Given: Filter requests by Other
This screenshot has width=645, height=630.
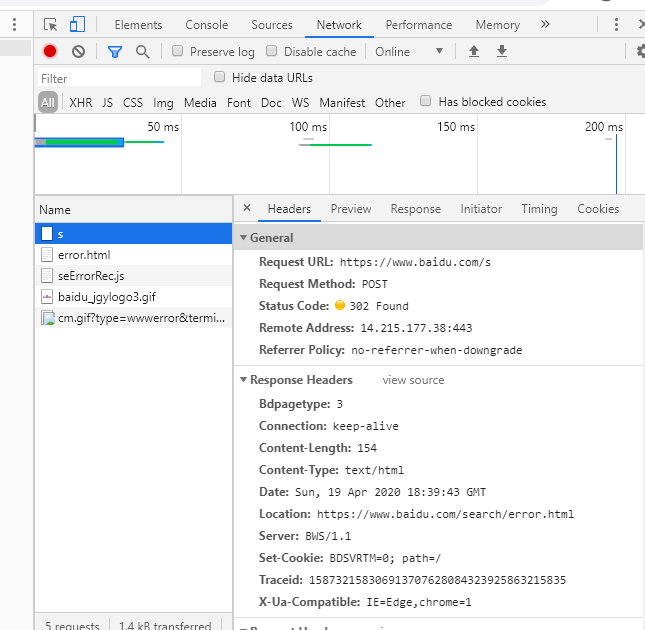Looking at the screenshot, I should pyautogui.click(x=390, y=102).
